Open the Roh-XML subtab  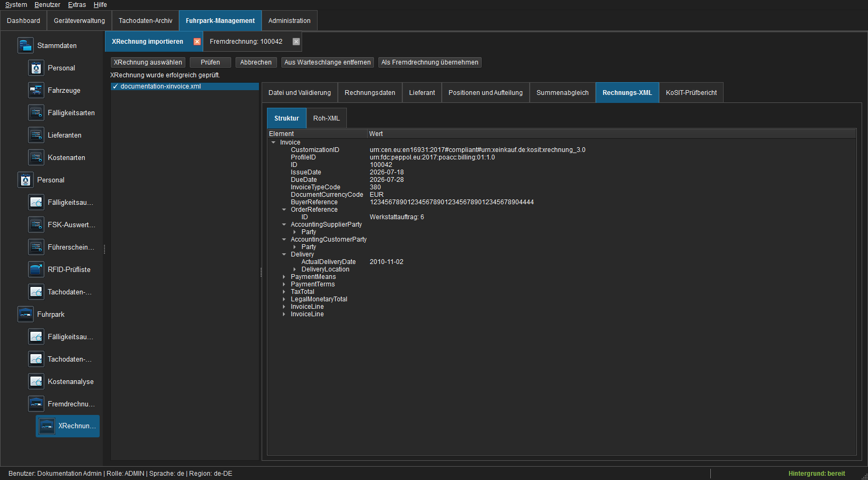pyautogui.click(x=327, y=118)
